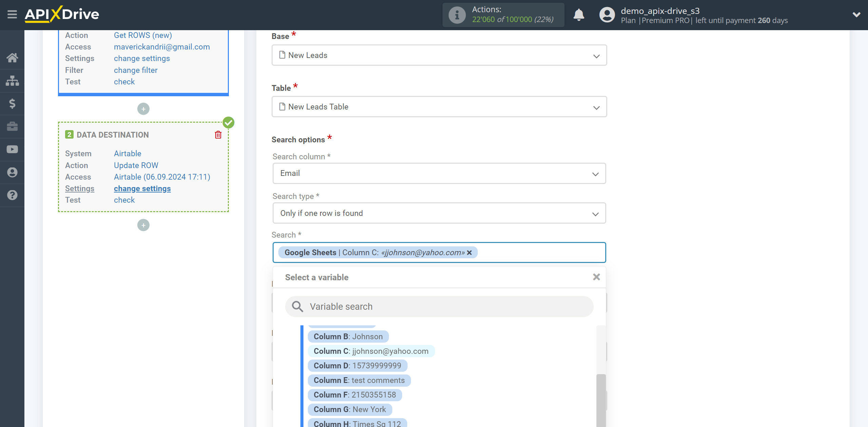Click the delete trash icon on DATA DESTINATION
868x427 pixels.
(219, 135)
